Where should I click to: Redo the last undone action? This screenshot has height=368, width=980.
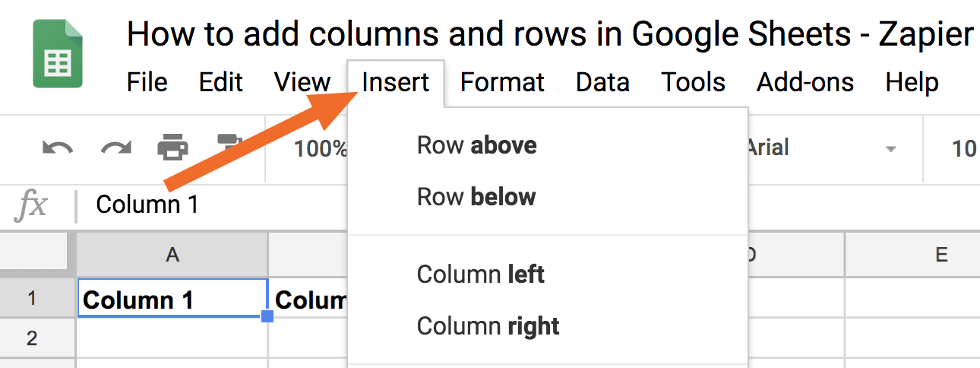coord(116,148)
